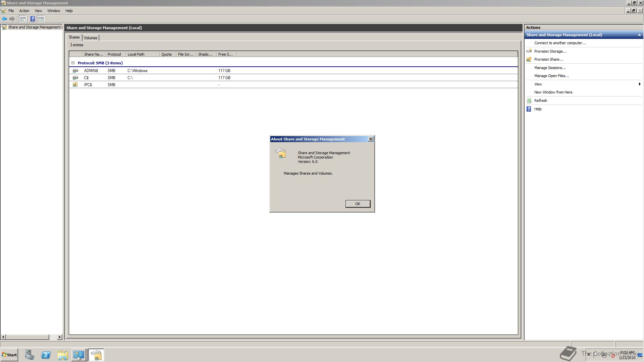Viewport: 644px width, 362px height.
Task: Click the tree root Share and Storage icon
Action: tap(4, 27)
